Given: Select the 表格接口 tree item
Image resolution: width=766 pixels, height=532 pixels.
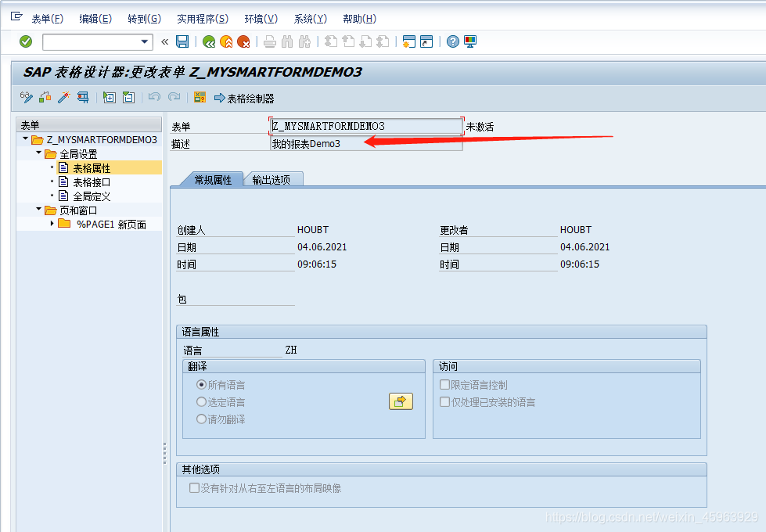Looking at the screenshot, I should pos(92,182).
